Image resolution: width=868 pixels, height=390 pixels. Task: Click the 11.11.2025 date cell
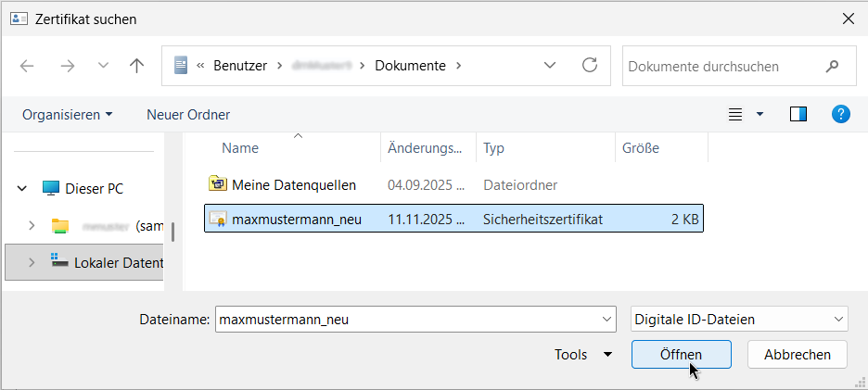(x=426, y=220)
